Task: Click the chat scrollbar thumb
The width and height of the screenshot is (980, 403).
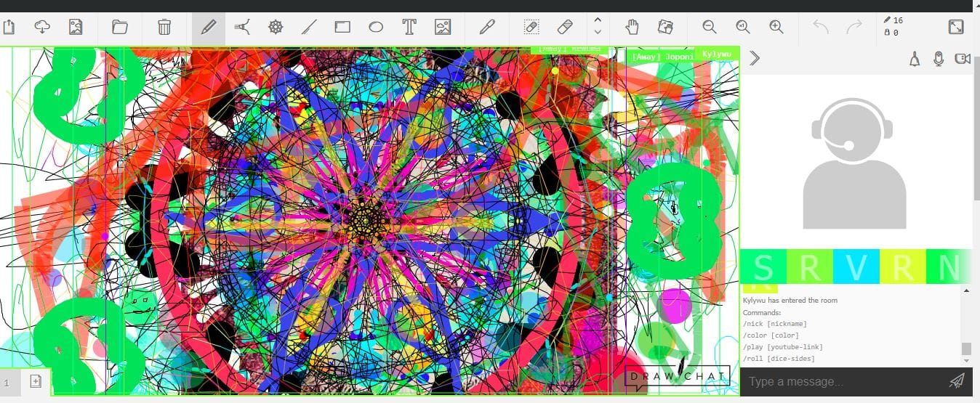Action: 966,349
